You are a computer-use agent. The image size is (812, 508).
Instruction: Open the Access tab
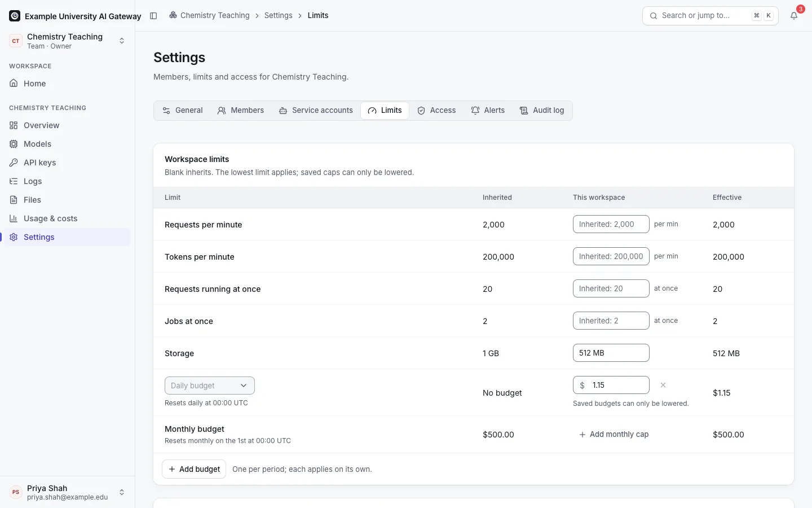point(436,111)
